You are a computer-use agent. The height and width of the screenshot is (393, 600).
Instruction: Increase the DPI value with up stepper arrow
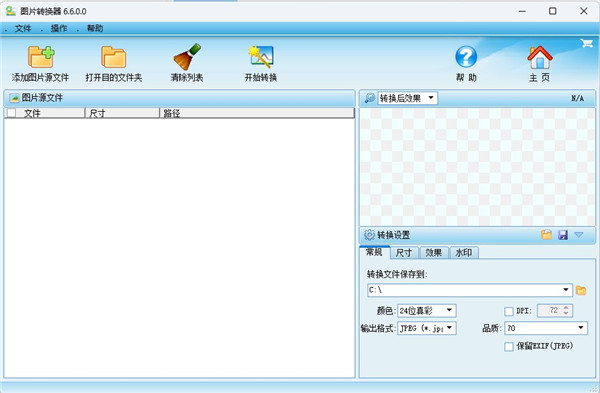pyautogui.click(x=566, y=308)
